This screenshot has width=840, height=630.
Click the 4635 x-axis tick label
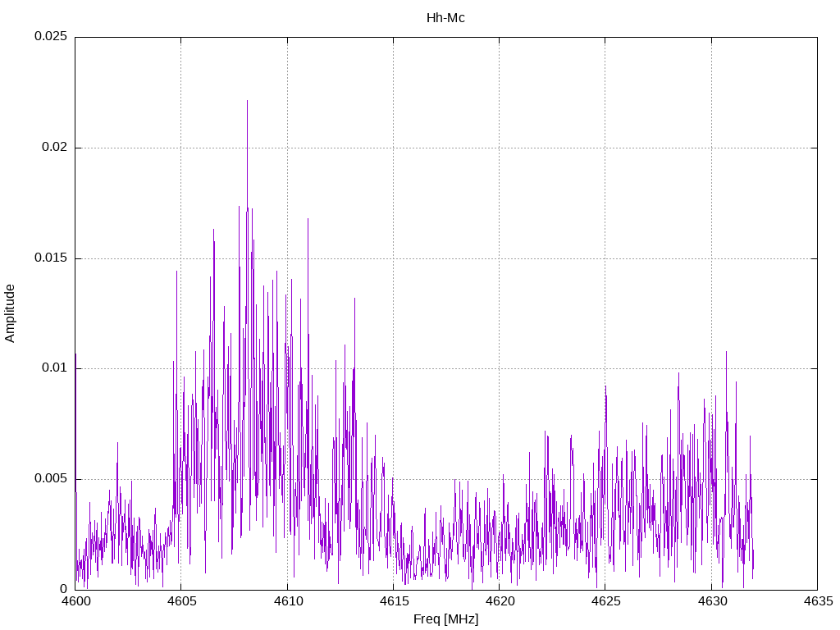point(817,602)
